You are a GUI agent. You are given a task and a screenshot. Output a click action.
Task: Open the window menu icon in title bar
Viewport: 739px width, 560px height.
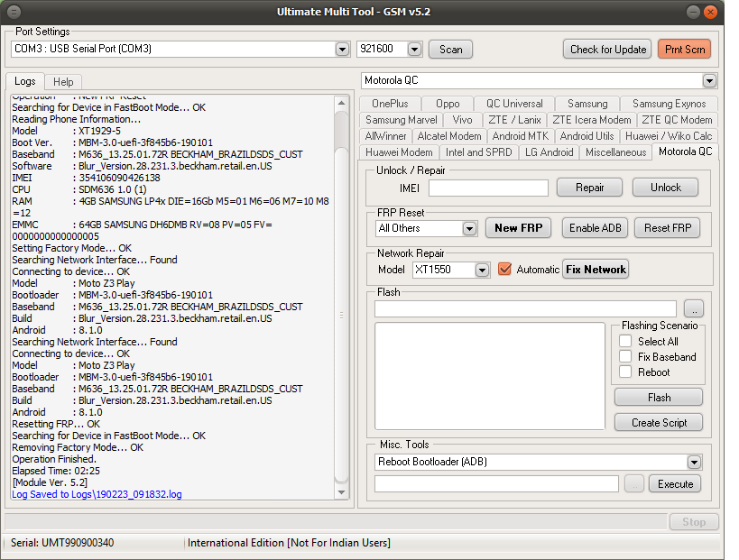tap(14, 12)
